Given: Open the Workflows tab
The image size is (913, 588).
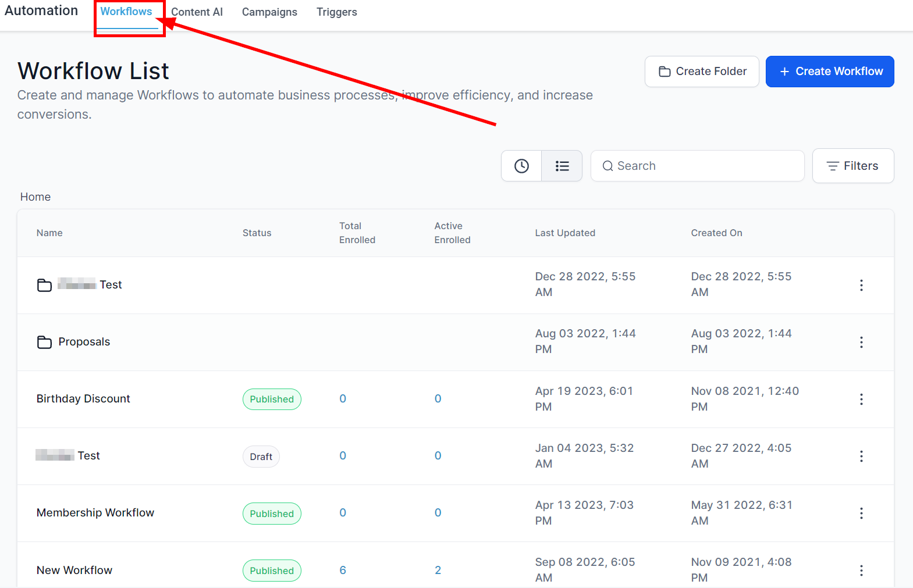Looking at the screenshot, I should [x=126, y=12].
